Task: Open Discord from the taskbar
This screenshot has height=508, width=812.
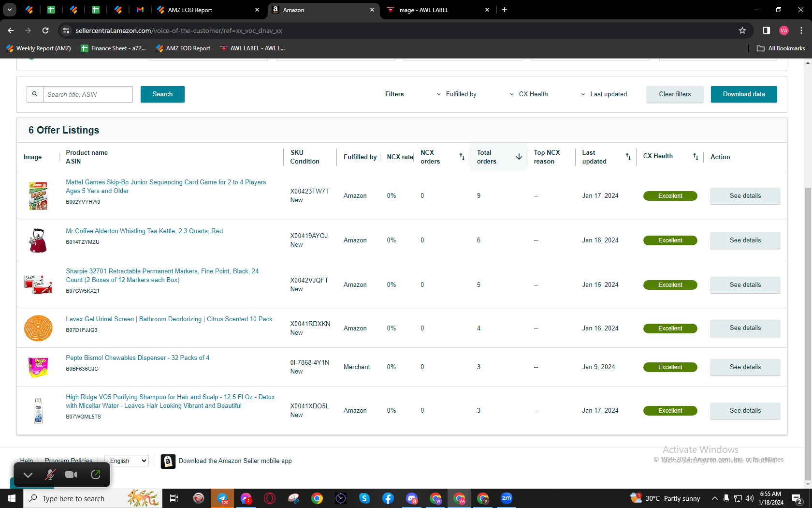Action: coord(412,498)
